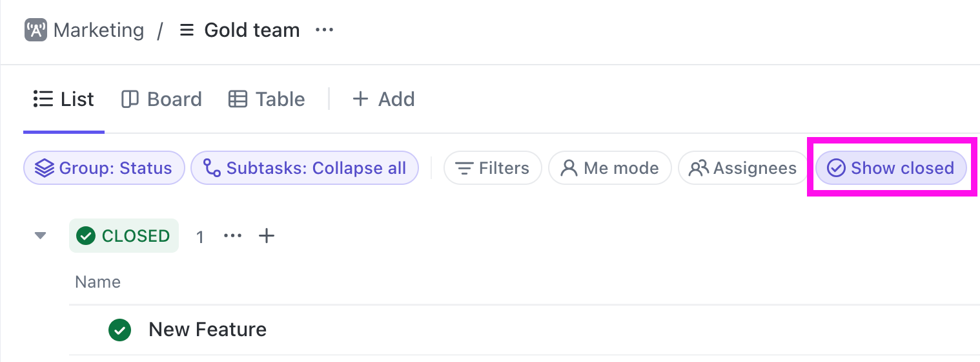Go to Marketing breadcrumb link
The height and width of the screenshot is (362, 980).
click(x=98, y=30)
